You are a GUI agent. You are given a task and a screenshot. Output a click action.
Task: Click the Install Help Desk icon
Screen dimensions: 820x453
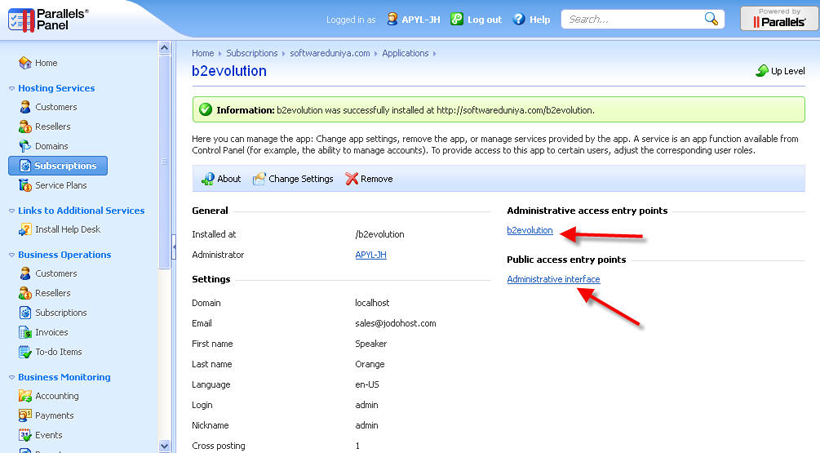25,230
